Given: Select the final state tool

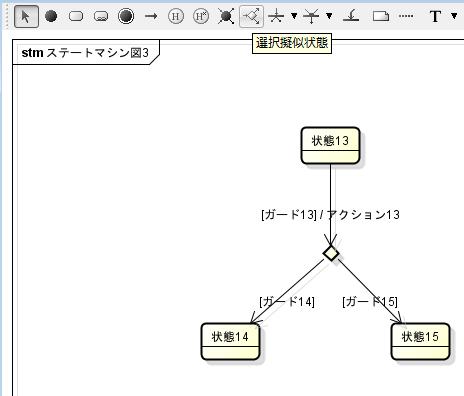Looking at the screenshot, I should [x=126, y=16].
